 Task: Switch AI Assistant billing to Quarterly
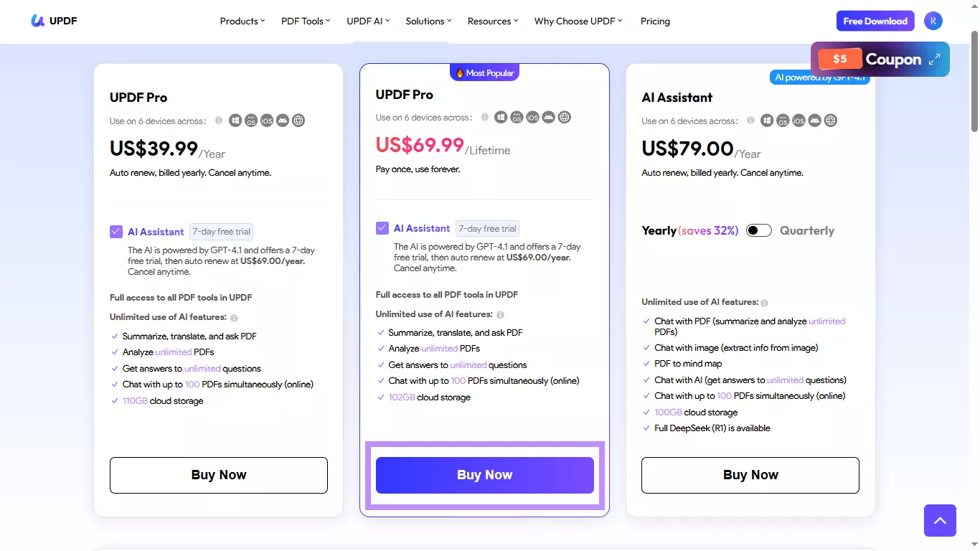pyautogui.click(x=758, y=230)
